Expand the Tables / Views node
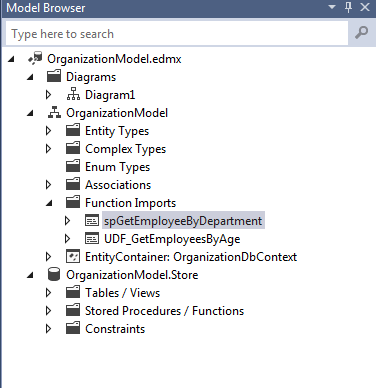This screenshot has width=376, height=388. (49, 293)
